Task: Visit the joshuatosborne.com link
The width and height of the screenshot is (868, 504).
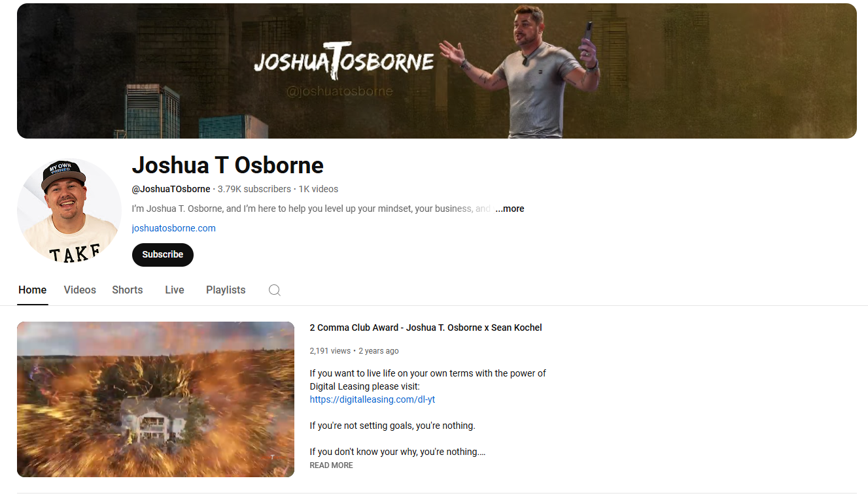Action: click(x=174, y=228)
